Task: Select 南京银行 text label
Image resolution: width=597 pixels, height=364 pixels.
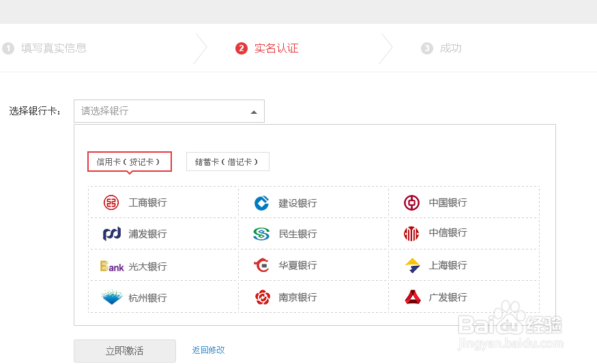Action: pos(297,297)
